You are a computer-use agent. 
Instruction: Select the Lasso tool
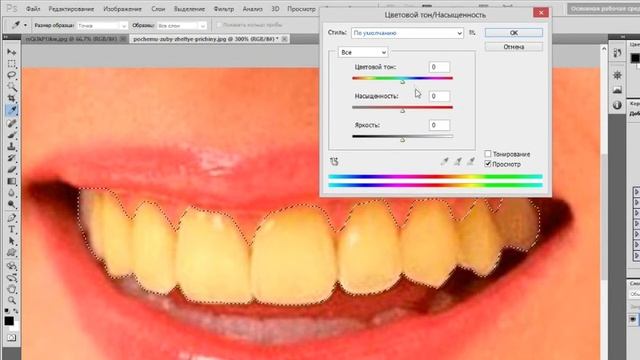pyautogui.click(x=11, y=75)
